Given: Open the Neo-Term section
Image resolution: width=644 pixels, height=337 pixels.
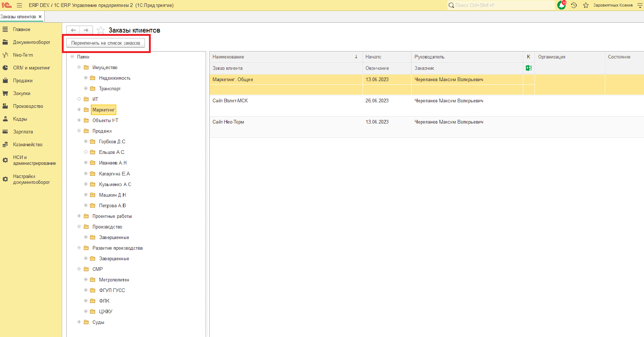Looking at the screenshot, I should pos(23,55).
